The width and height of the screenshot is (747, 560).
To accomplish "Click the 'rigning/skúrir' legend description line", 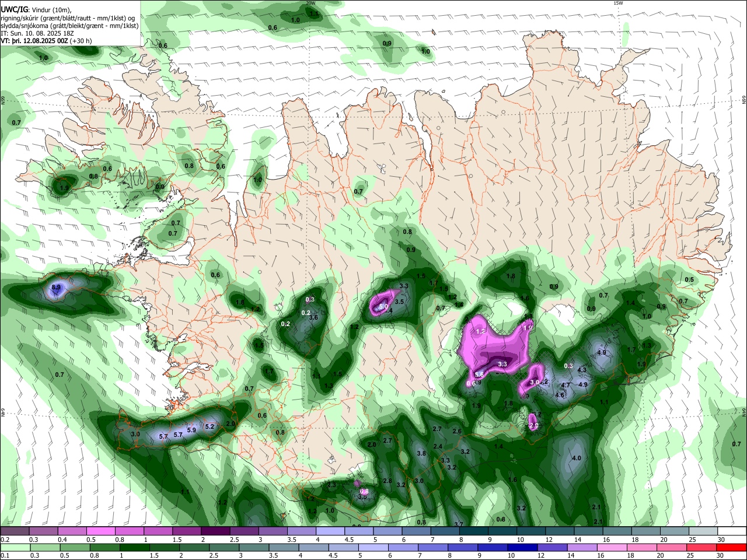I will (x=68, y=18).
